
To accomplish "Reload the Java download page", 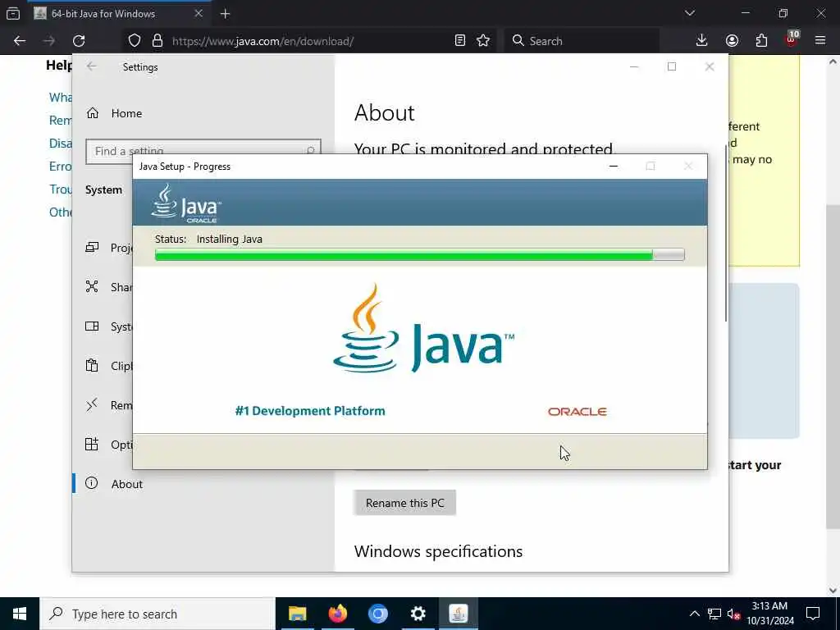I will tap(79, 41).
